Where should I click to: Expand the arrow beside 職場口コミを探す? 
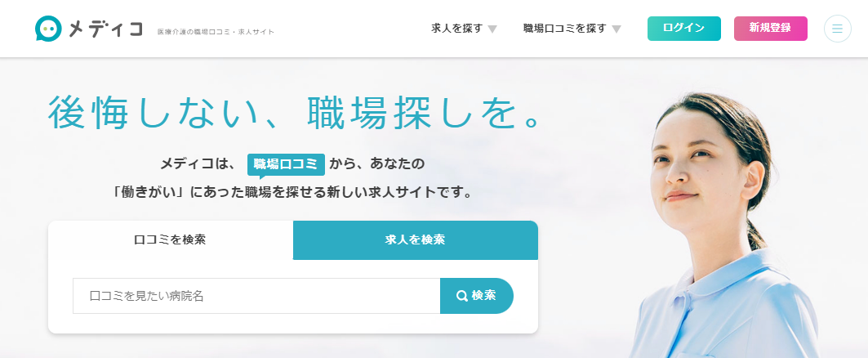pyautogui.click(x=617, y=29)
